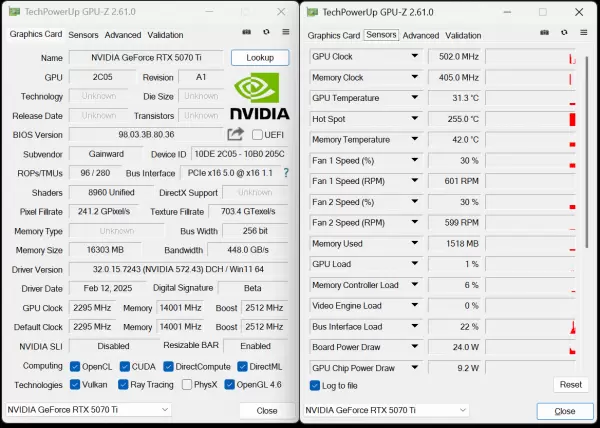The image size is (600, 428).
Task: Disable the Log to file checkbox
Action: pyautogui.click(x=315, y=385)
